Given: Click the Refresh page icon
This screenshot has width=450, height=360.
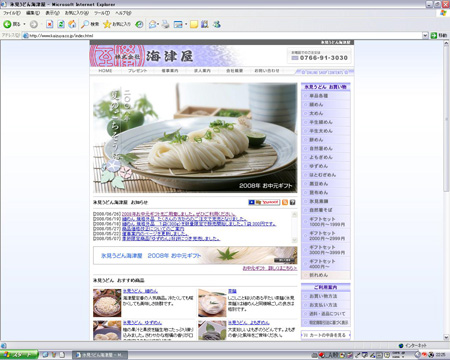Looking at the screenshot, I should [x=61, y=24].
